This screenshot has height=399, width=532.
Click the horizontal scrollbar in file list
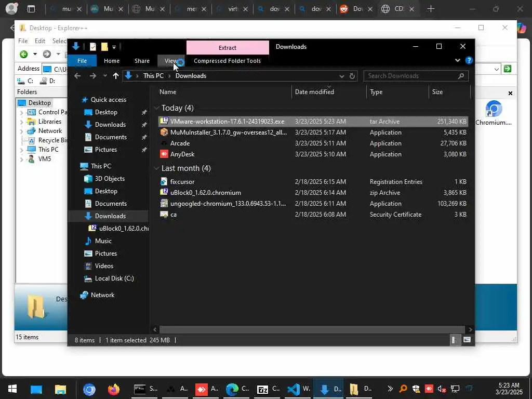pos(312,329)
